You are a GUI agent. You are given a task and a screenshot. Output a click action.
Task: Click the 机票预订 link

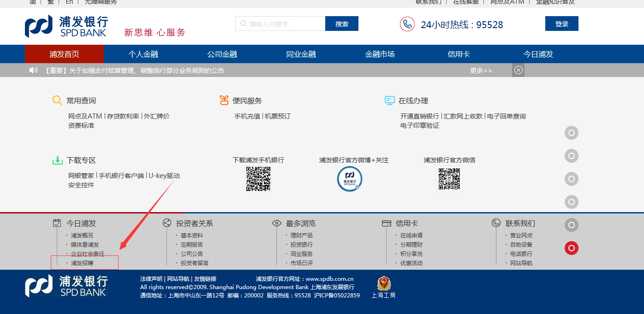[x=278, y=116]
